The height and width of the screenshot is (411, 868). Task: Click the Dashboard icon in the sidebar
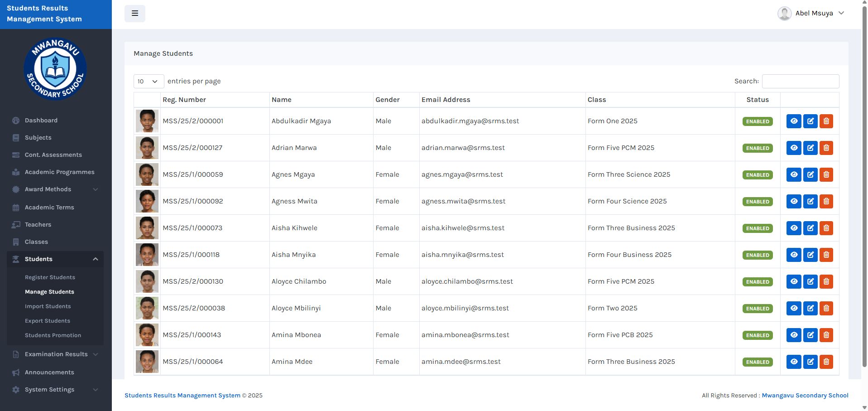point(16,121)
